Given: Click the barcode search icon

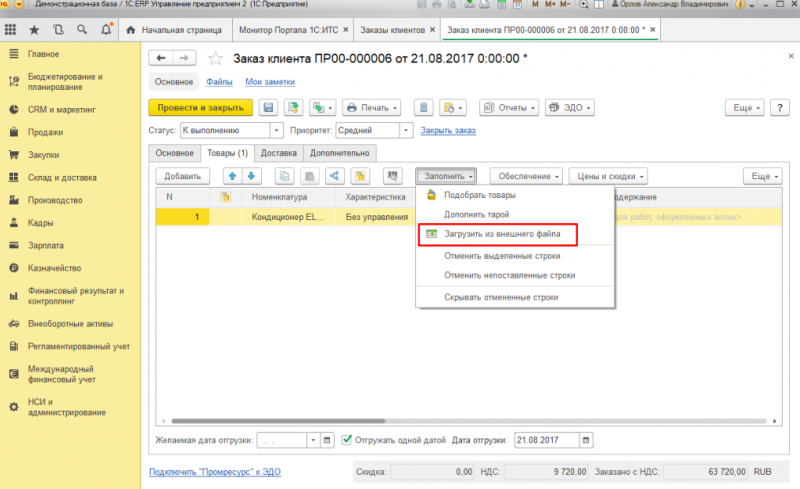Looking at the screenshot, I should click(392, 176).
